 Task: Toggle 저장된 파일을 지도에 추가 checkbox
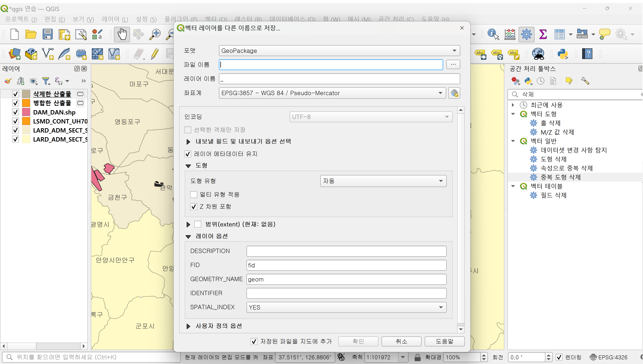tap(254, 341)
